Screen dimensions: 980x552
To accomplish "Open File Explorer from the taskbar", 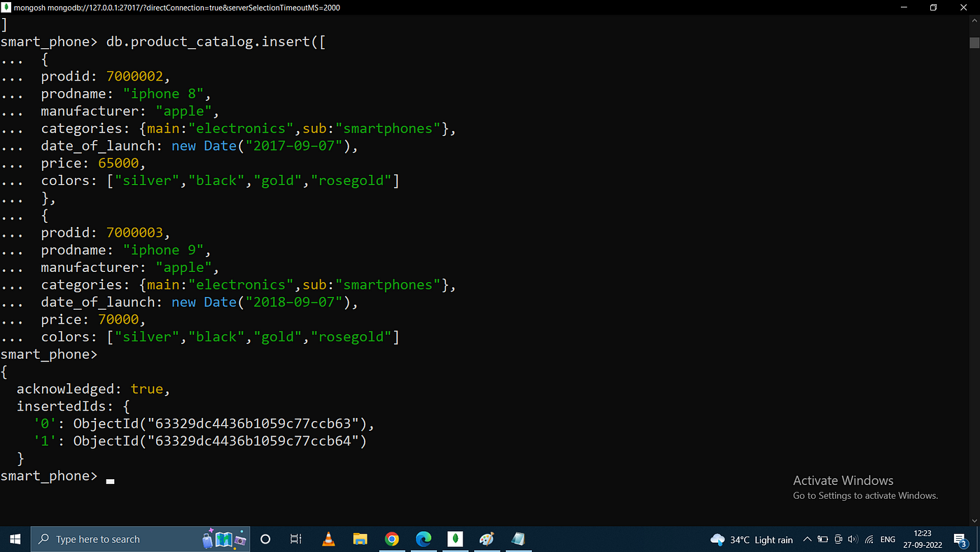I will (360, 539).
